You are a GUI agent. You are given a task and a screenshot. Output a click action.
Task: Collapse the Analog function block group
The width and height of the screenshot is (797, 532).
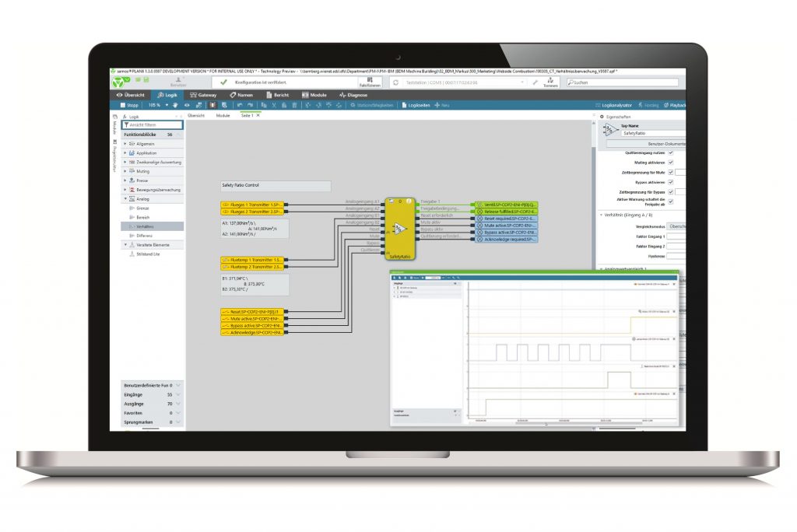(125, 199)
